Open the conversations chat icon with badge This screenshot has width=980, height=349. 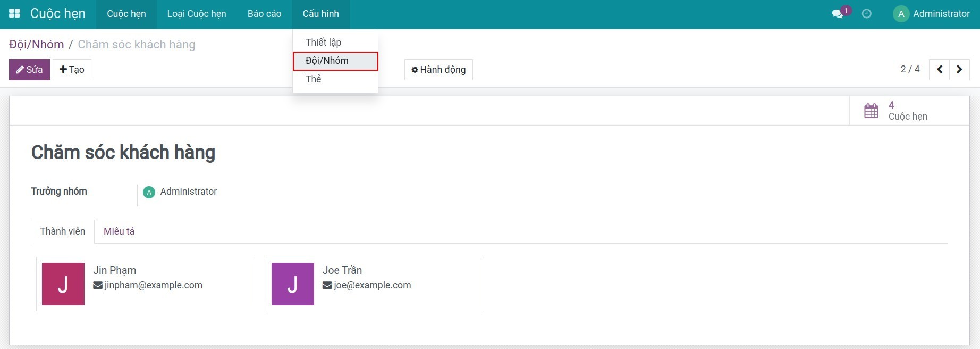tap(838, 14)
